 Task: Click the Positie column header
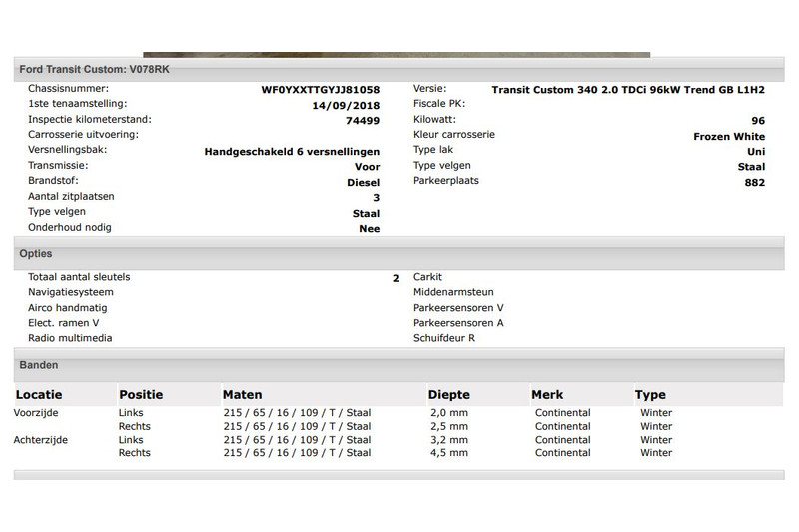(x=141, y=395)
